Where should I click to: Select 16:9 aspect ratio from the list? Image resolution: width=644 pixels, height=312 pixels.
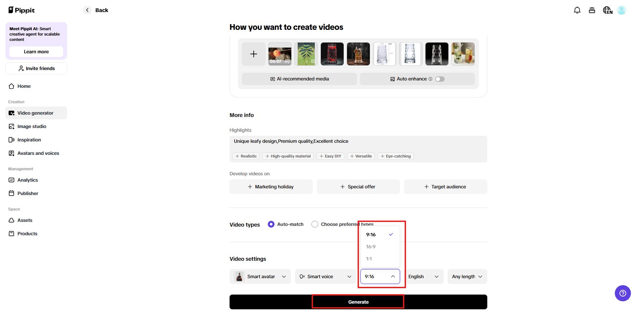(370, 246)
